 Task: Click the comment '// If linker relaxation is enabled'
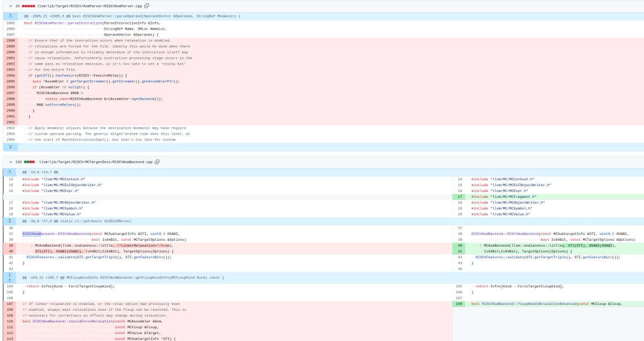pyautogui.click(x=101, y=304)
